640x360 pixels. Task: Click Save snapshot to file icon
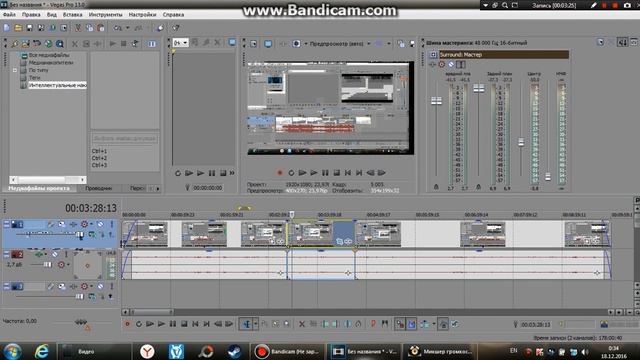[x=412, y=44]
